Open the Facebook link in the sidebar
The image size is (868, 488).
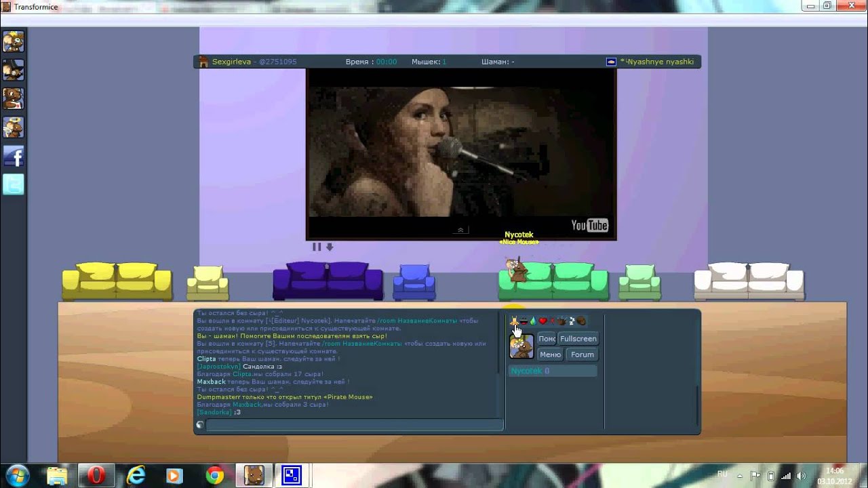click(x=14, y=156)
